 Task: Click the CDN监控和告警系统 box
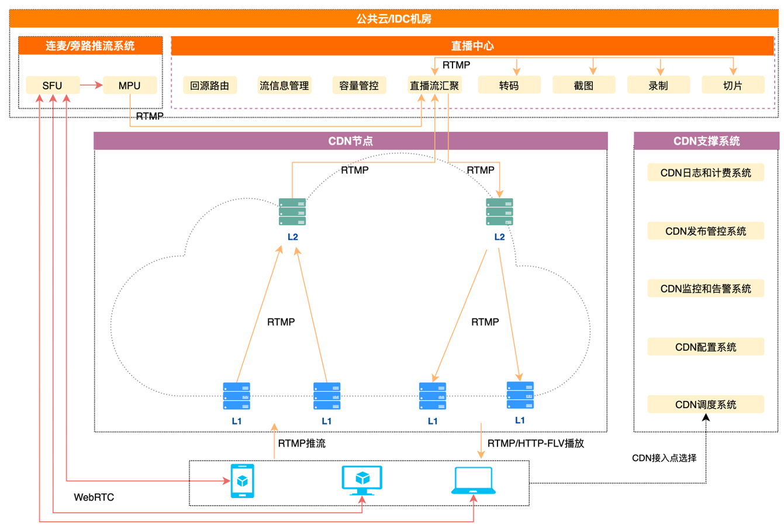pos(706,288)
